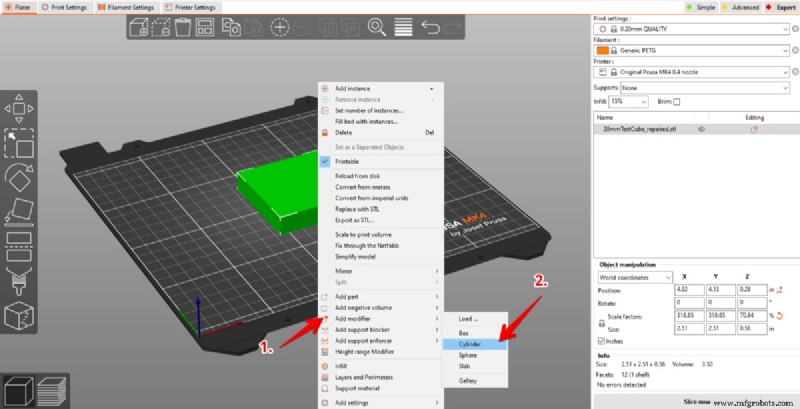800x409 pixels.
Task: Open the Generic PETG filament dropdown
Action: pyautogui.click(x=692, y=50)
